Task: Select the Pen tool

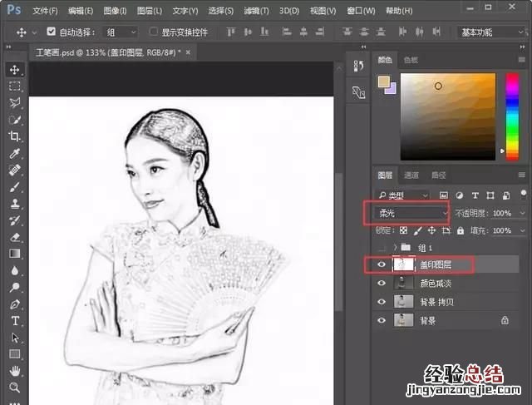Action: coord(15,304)
